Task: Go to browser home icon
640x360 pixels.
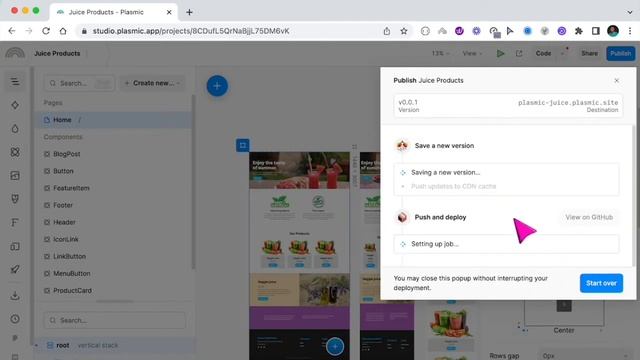Action: 63,31
